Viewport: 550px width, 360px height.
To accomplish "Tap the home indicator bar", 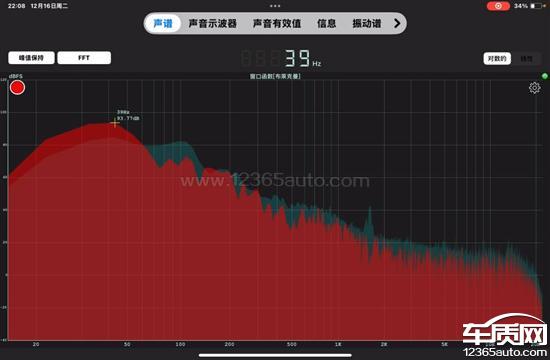I will (x=275, y=355).
